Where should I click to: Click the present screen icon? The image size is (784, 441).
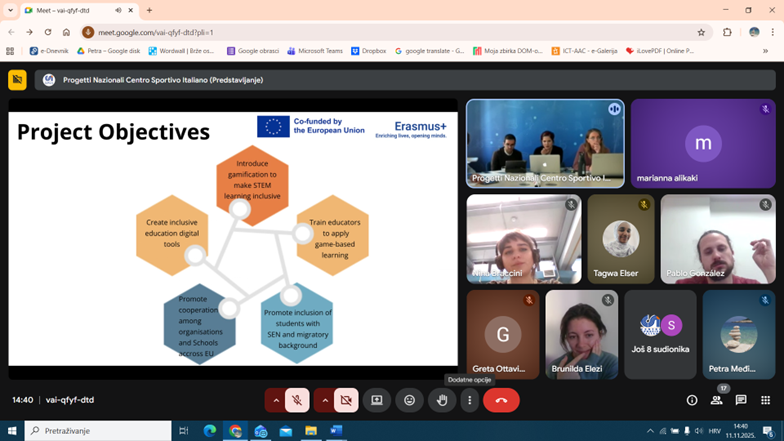pos(377,400)
